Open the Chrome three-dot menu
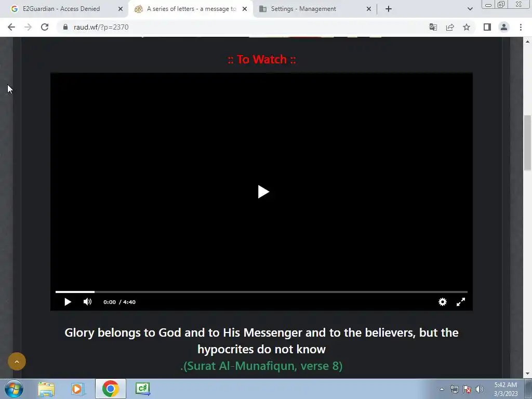The image size is (532, 399). coord(521,27)
